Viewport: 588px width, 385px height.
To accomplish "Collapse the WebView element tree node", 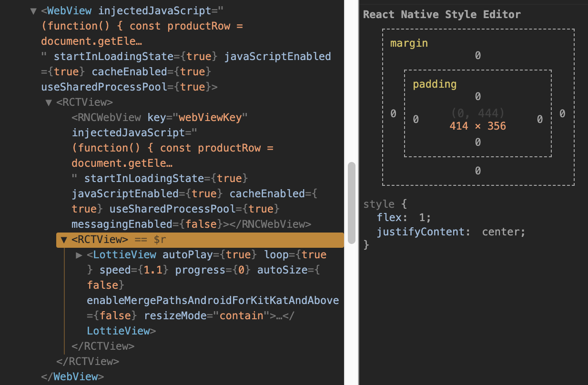I will pos(33,10).
